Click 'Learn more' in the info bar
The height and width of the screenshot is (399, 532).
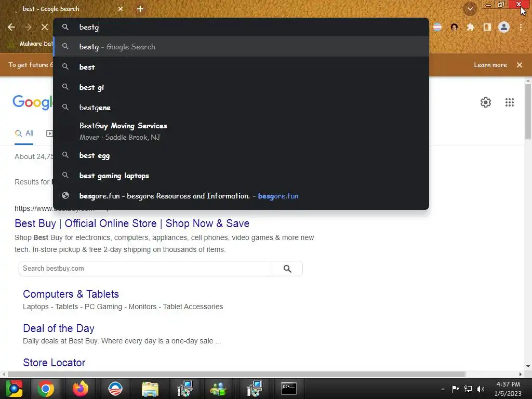pos(490,65)
